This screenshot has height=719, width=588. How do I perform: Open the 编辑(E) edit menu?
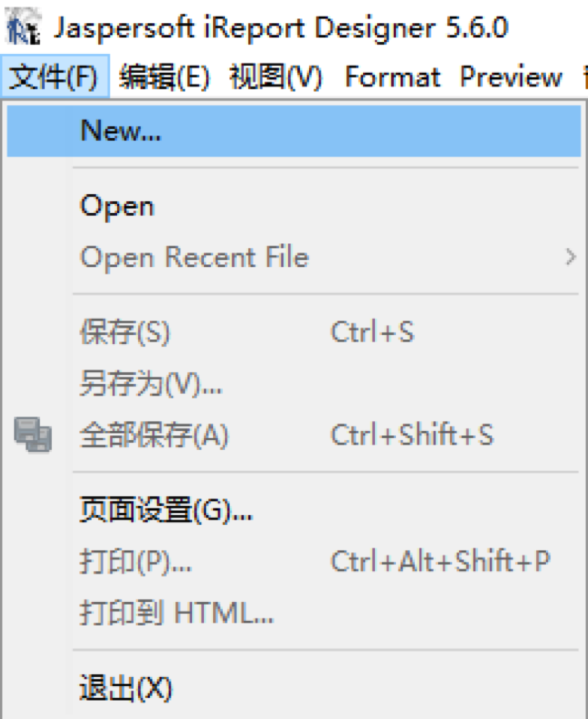[164, 76]
